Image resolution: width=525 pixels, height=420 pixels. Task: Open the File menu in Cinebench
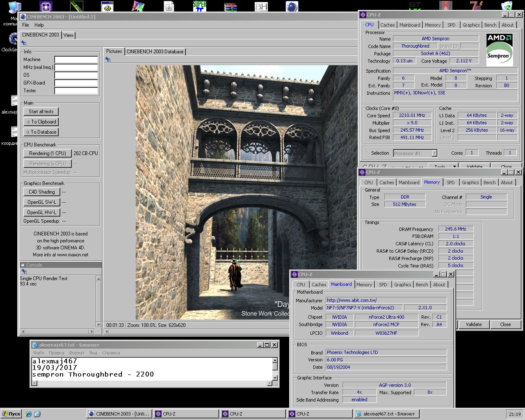(25, 25)
